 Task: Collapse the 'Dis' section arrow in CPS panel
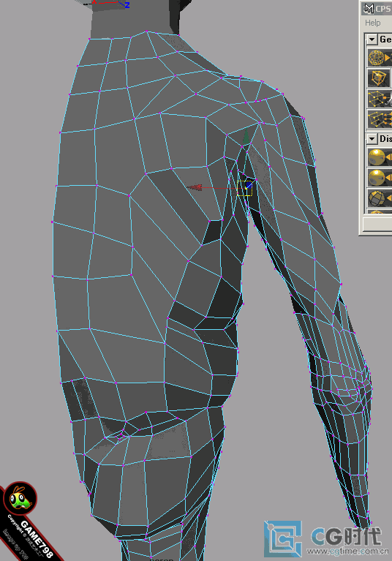372,138
